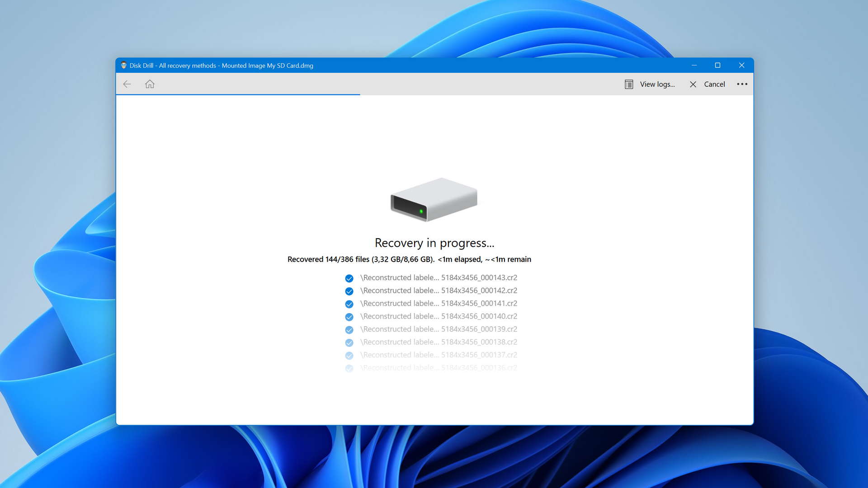
Task: Select the file row 5184x3456_000140.cr2
Action: coord(431,316)
